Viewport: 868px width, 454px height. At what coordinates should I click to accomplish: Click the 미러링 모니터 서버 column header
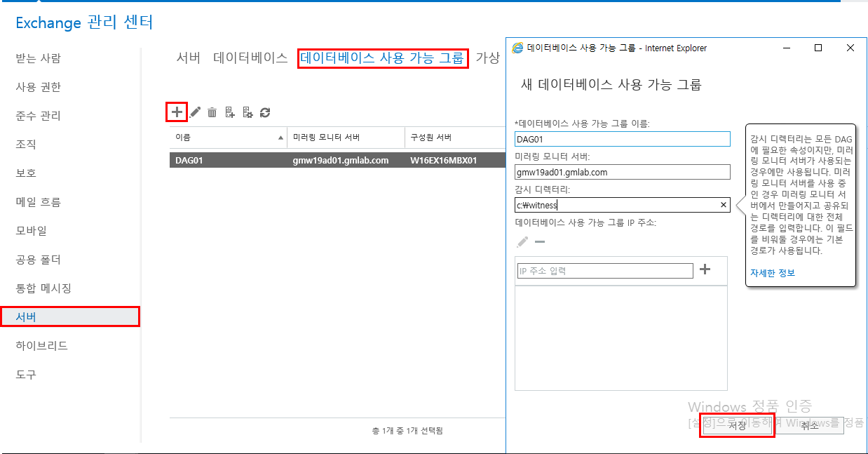pyautogui.click(x=346, y=138)
